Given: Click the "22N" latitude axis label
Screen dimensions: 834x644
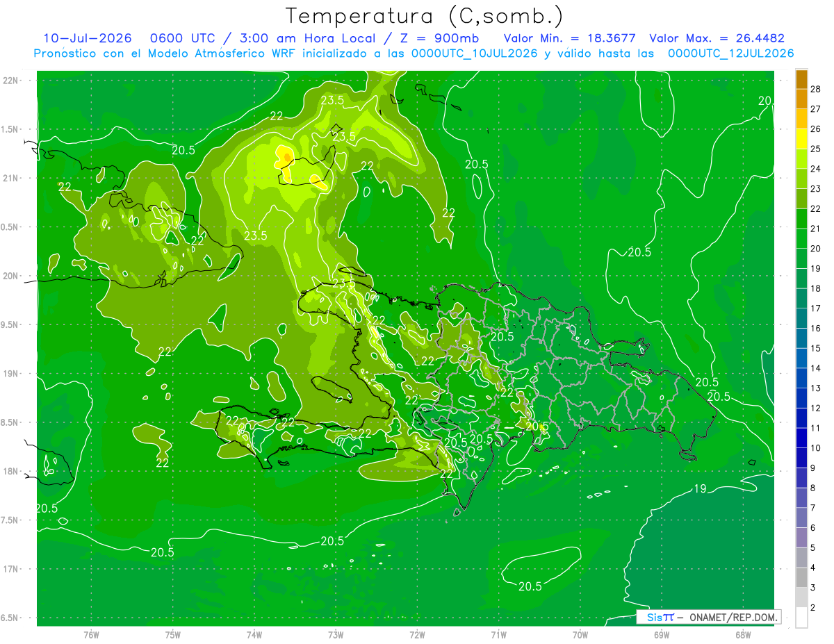Looking at the screenshot, I should 10,81.
